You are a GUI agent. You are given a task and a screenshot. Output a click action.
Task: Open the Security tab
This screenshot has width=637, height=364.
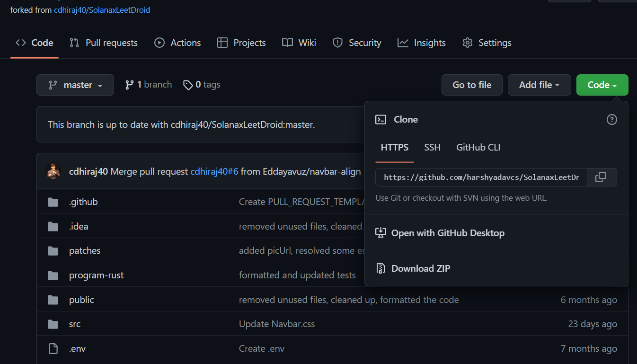pos(357,43)
